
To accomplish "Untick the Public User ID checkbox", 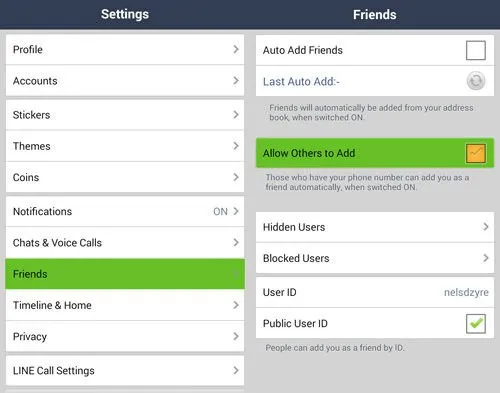I will coord(476,323).
